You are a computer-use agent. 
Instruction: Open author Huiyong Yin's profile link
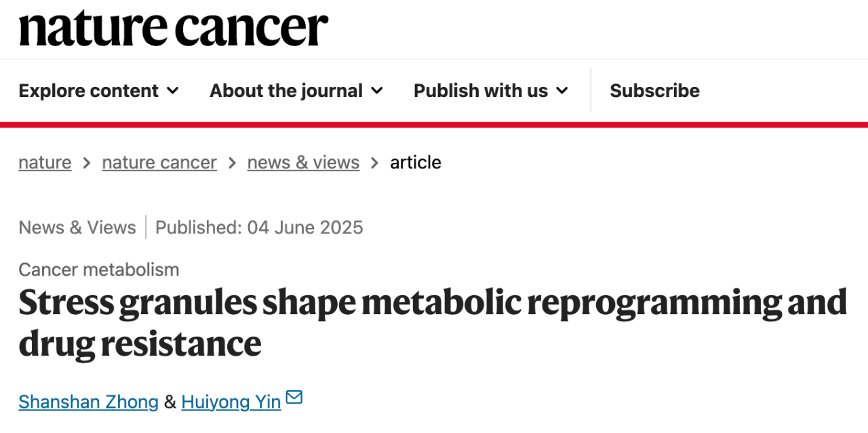231,402
